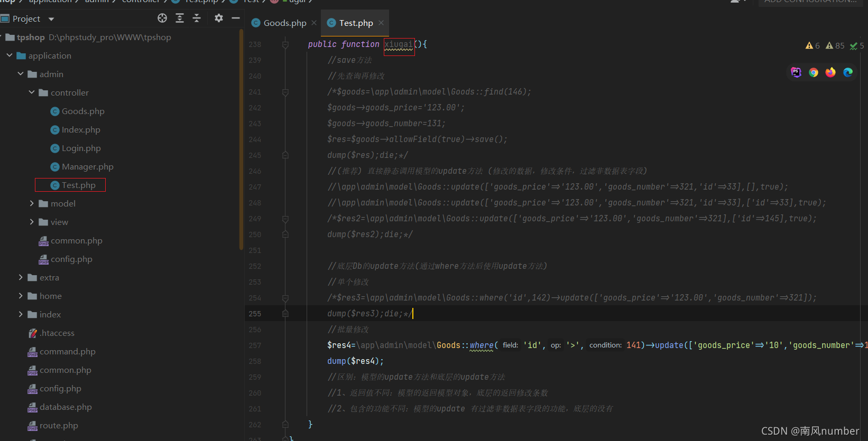
Task: Click the xiugai function name
Action: 399,44
